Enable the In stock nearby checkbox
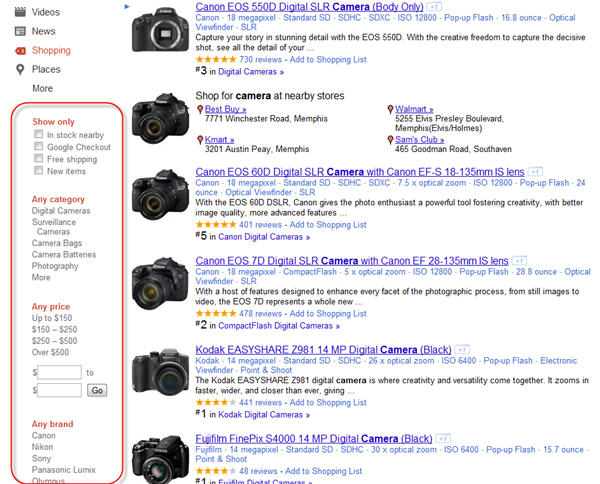 [x=38, y=135]
